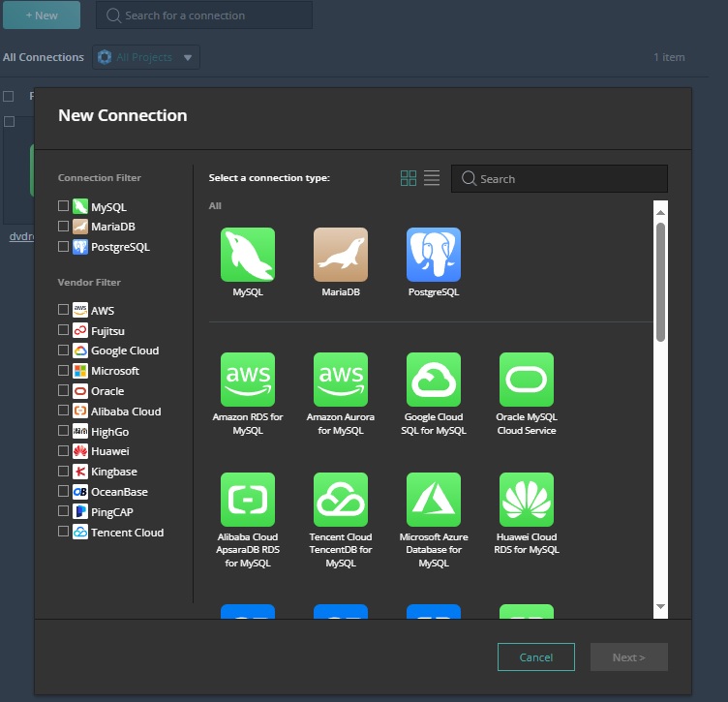Viewport: 728px width, 702px height.
Task: Select the MySQL connection type icon
Action: pos(248,255)
